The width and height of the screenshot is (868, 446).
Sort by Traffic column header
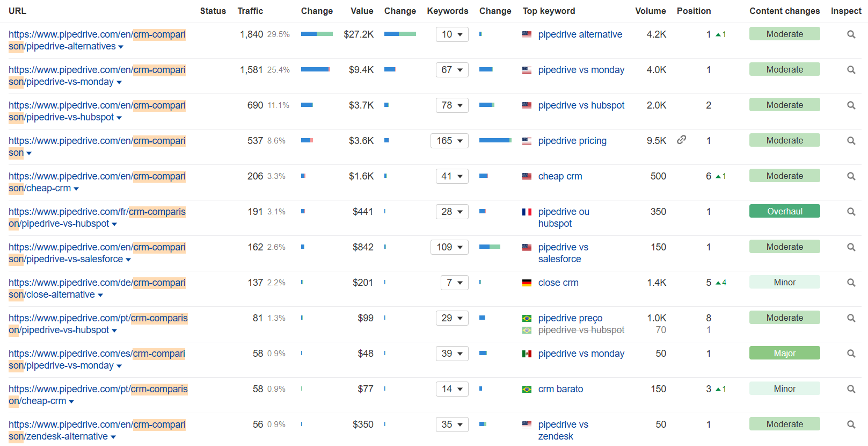tap(250, 11)
